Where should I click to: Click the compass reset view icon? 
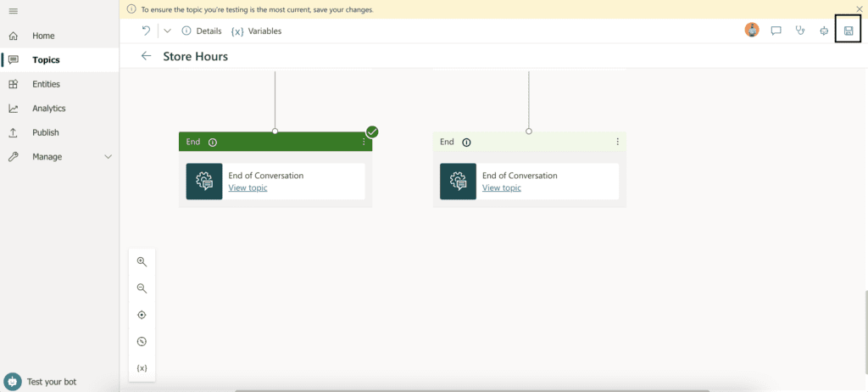click(142, 342)
